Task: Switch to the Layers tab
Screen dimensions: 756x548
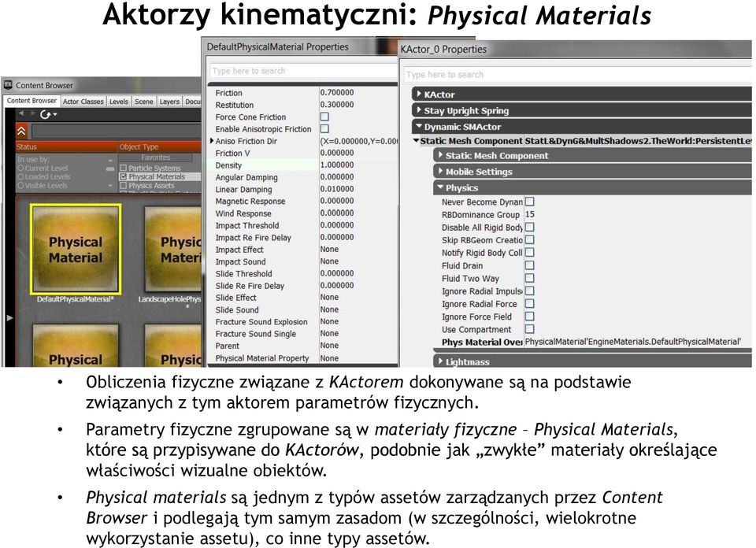Action: [169, 102]
